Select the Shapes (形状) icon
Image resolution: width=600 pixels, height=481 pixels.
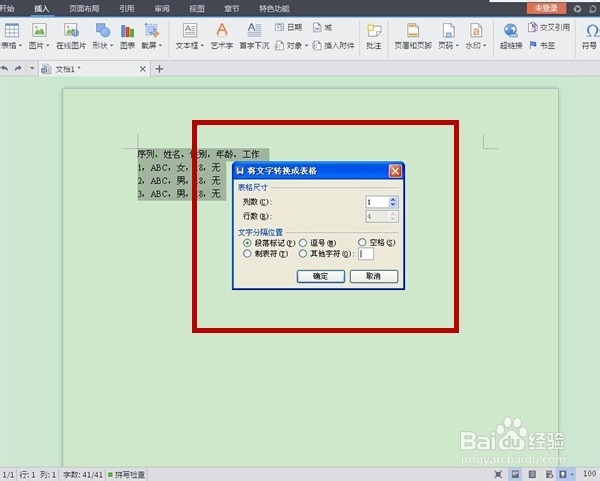coord(103,31)
